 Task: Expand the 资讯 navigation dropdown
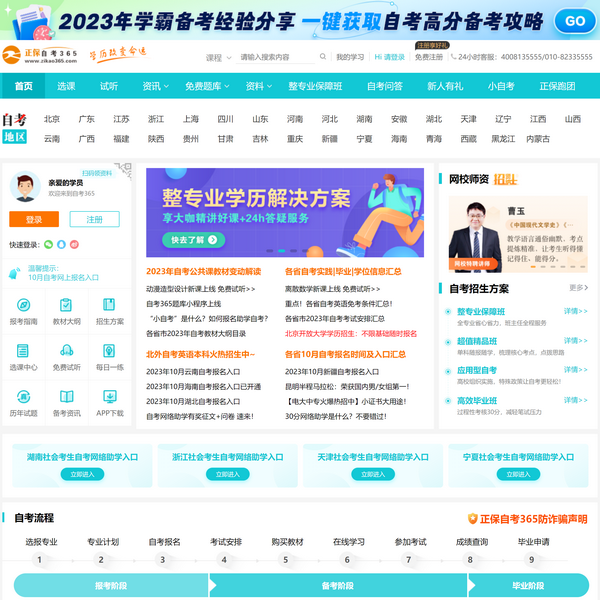coord(155,86)
